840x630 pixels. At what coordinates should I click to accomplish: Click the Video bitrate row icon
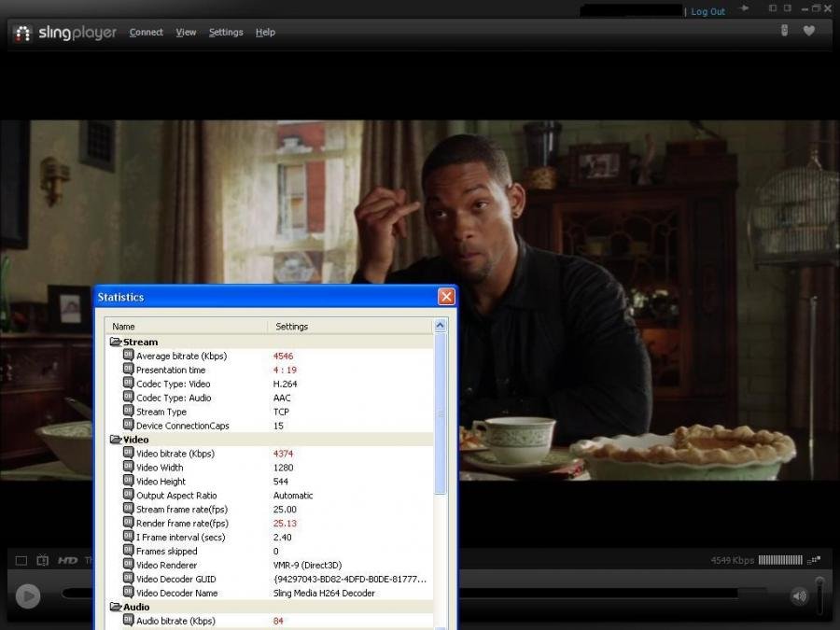[x=129, y=452]
